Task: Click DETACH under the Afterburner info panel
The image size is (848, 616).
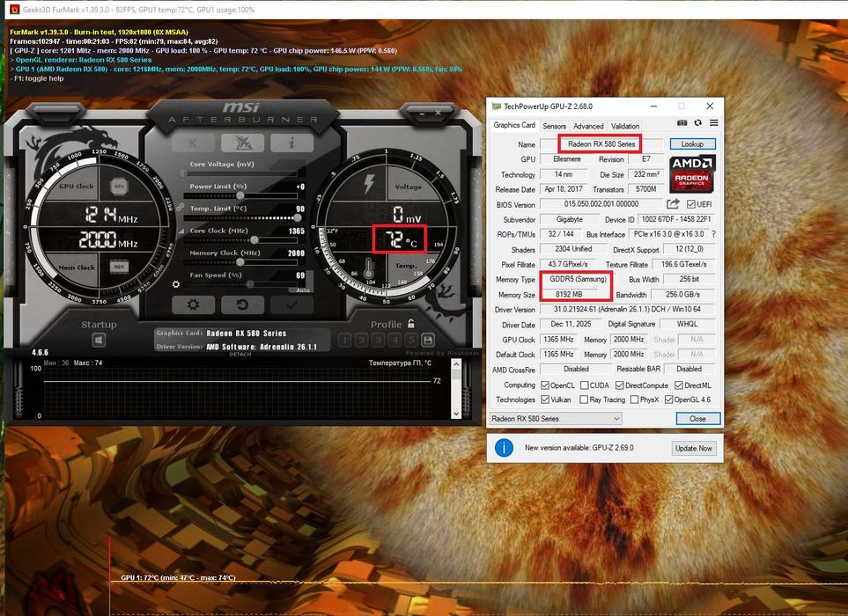Action: coord(240,355)
